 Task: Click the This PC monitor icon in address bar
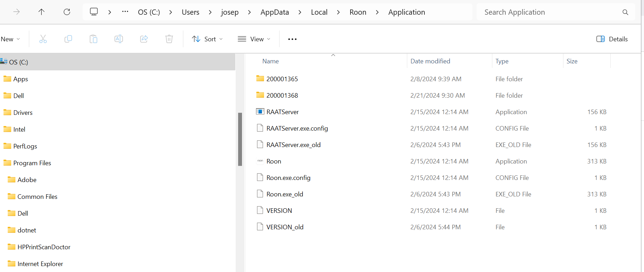point(94,12)
